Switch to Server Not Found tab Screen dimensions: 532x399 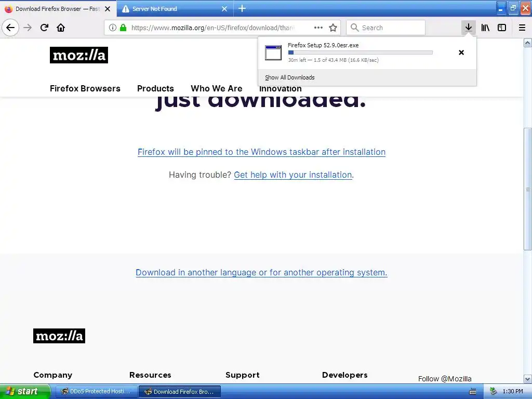coord(175,9)
